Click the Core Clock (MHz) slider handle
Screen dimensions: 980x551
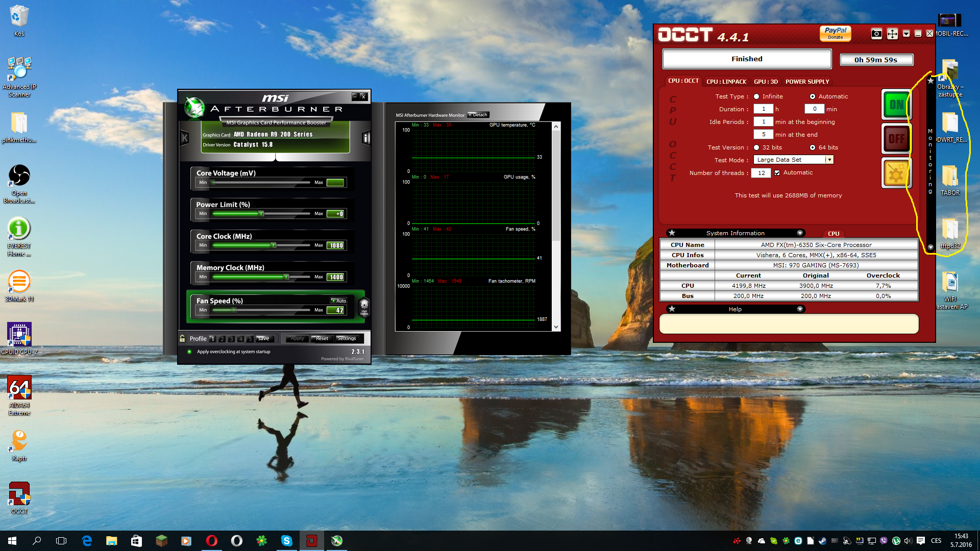tap(274, 245)
